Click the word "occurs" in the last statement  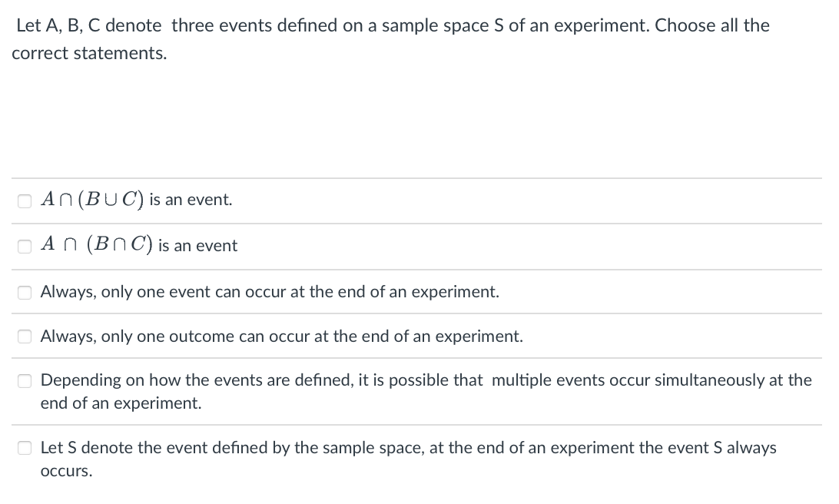[65, 470]
